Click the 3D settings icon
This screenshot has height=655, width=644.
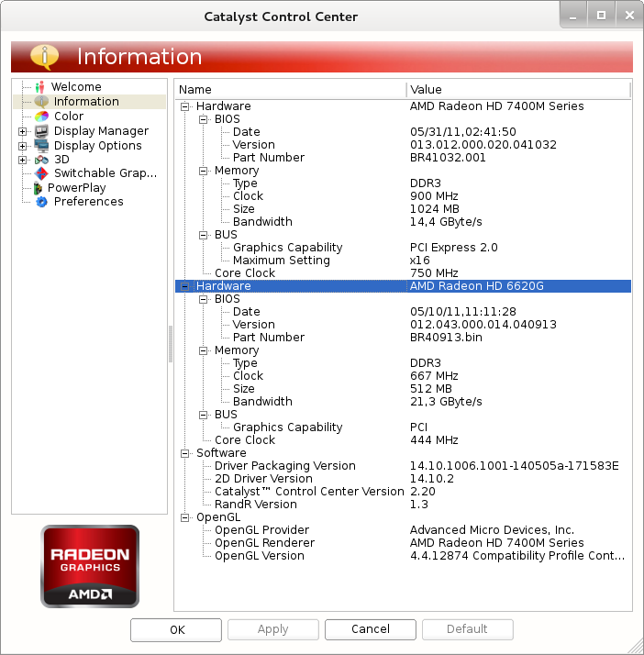point(41,160)
